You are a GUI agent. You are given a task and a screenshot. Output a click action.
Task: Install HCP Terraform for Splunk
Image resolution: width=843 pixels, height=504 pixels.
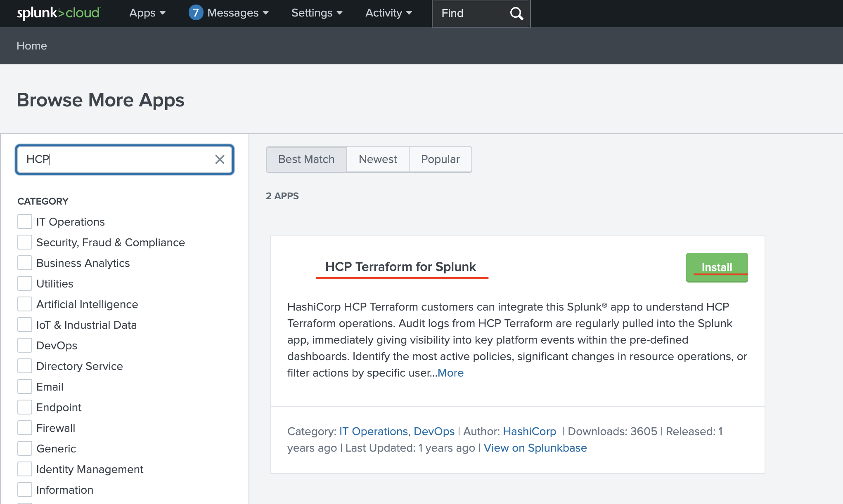[717, 267]
